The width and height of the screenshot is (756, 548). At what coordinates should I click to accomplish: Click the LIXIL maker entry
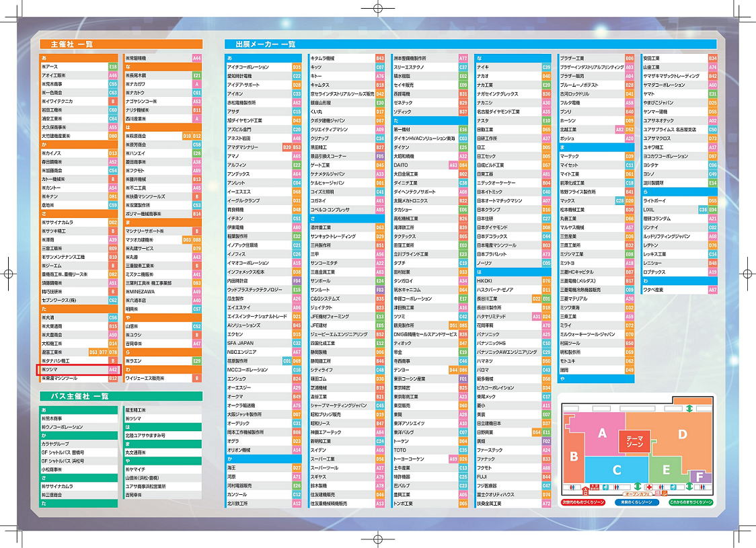coord(679,210)
